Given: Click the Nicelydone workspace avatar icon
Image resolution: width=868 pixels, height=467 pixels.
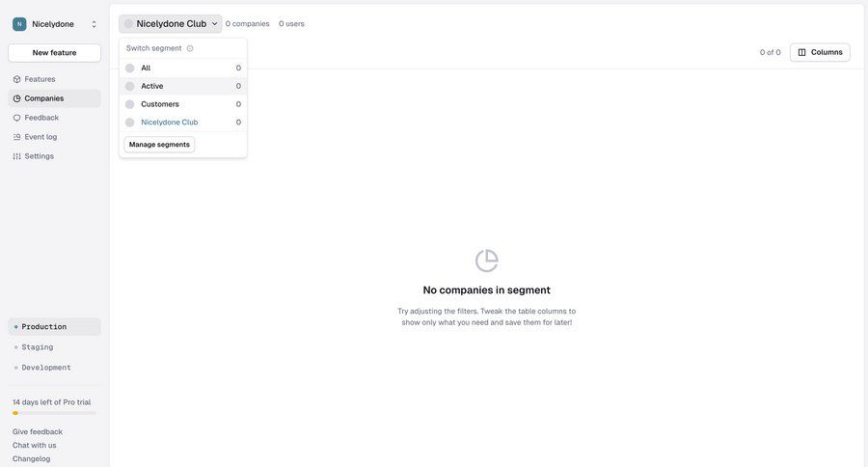Looking at the screenshot, I should [x=19, y=24].
